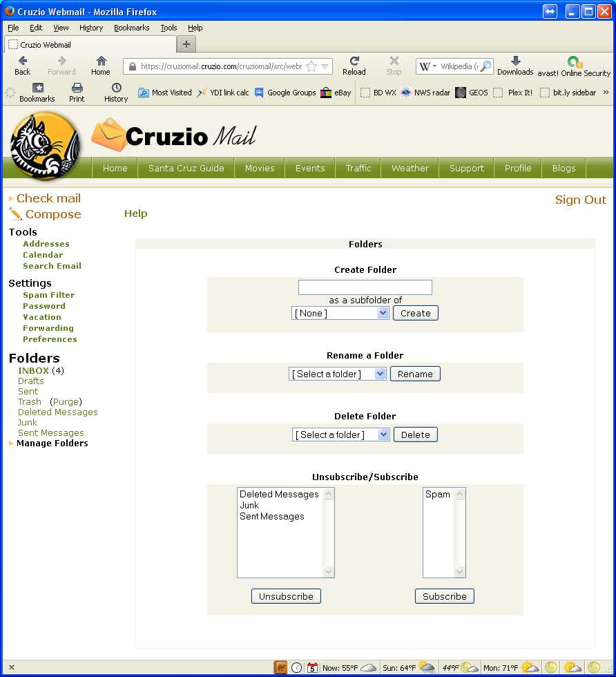The width and height of the screenshot is (616, 677).
Task: Open the Tools menu in menu bar
Action: (169, 28)
